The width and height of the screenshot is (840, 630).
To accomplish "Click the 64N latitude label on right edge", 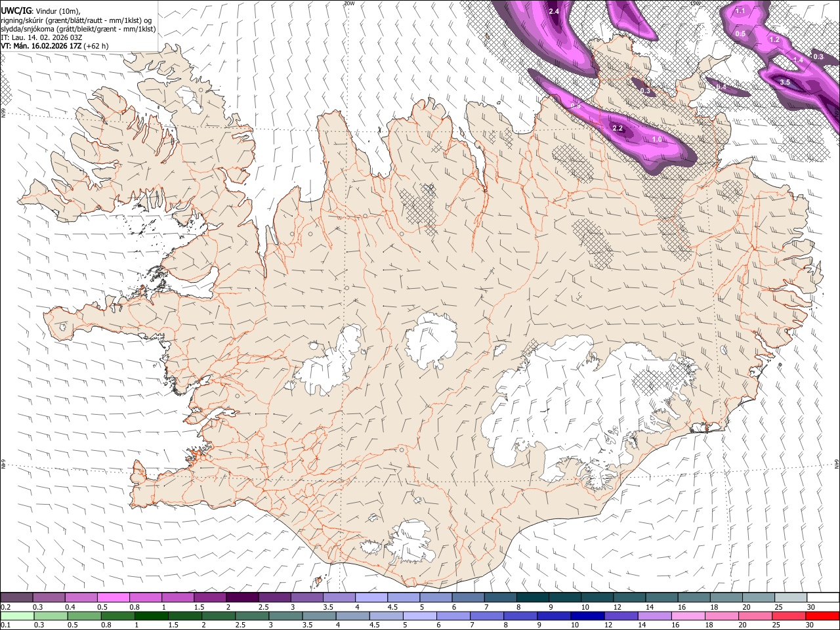I will point(837,463).
